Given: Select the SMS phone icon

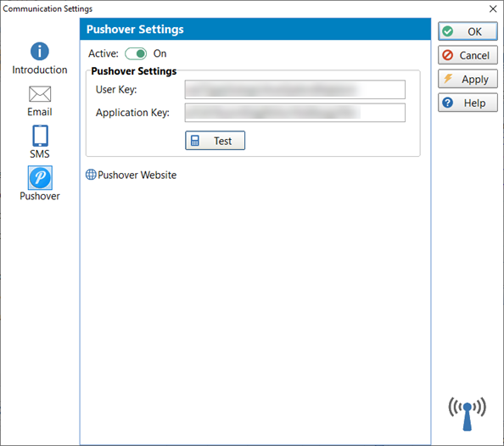Looking at the screenshot, I should (x=40, y=136).
